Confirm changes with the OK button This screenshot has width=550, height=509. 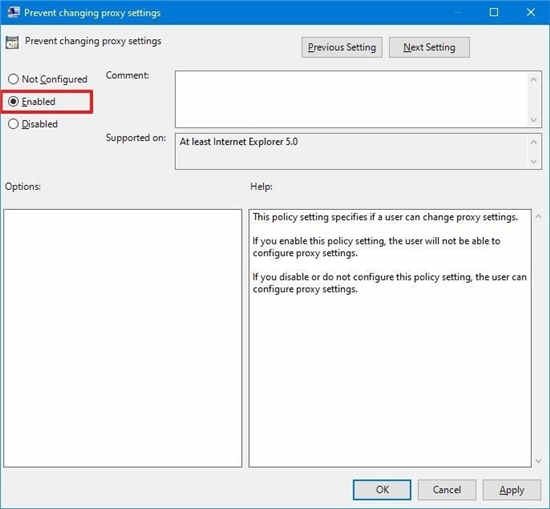[382, 490]
